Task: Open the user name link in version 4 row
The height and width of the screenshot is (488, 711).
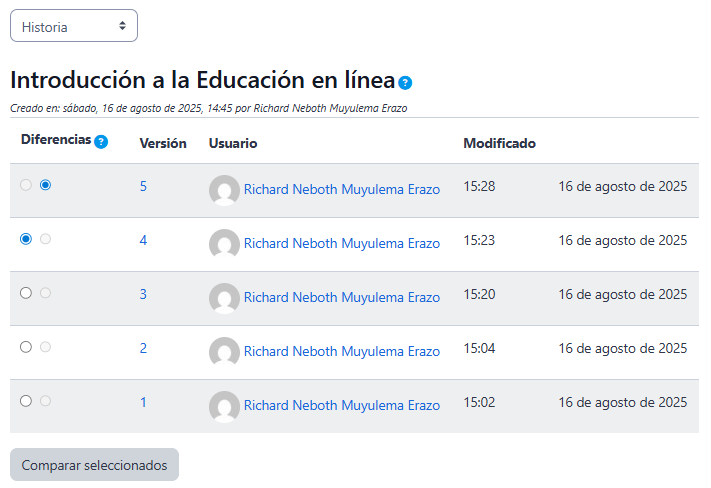Action: (341, 243)
